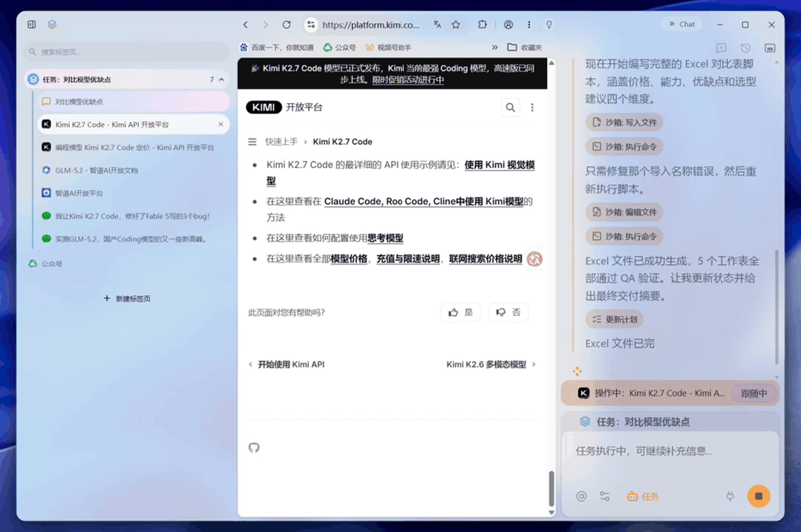Open the 联网搜索价格说明 link

pyautogui.click(x=485, y=259)
